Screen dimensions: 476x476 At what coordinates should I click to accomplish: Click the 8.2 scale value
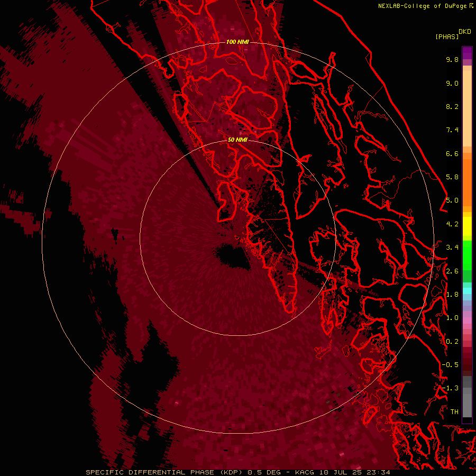452,106
